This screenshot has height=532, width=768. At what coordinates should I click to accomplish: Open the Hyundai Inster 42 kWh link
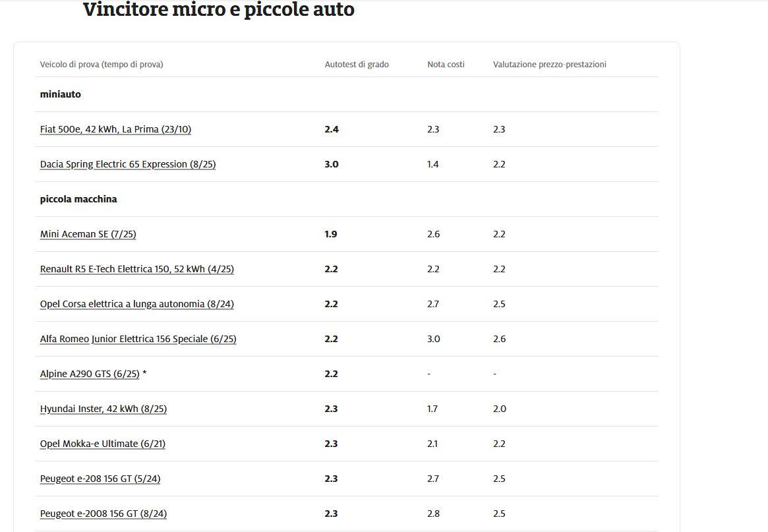(103, 409)
